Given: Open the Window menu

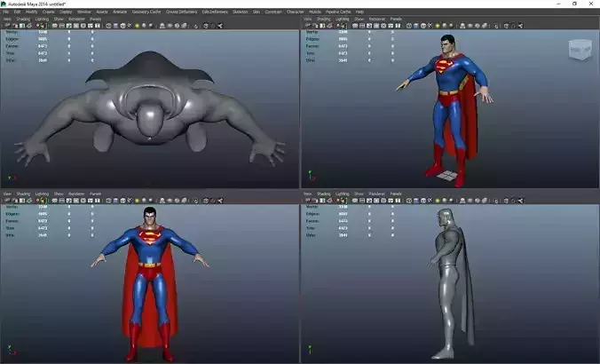Looking at the screenshot, I should 84,12.
